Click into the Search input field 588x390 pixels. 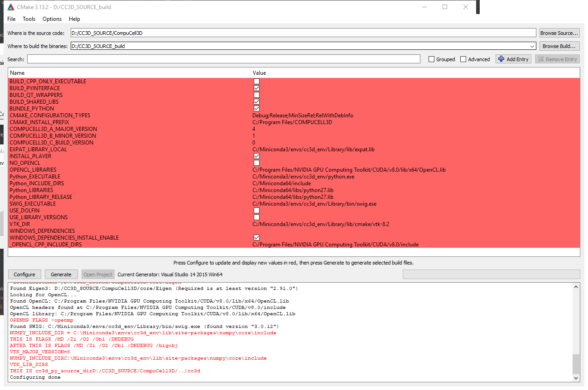[x=223, y=59]
